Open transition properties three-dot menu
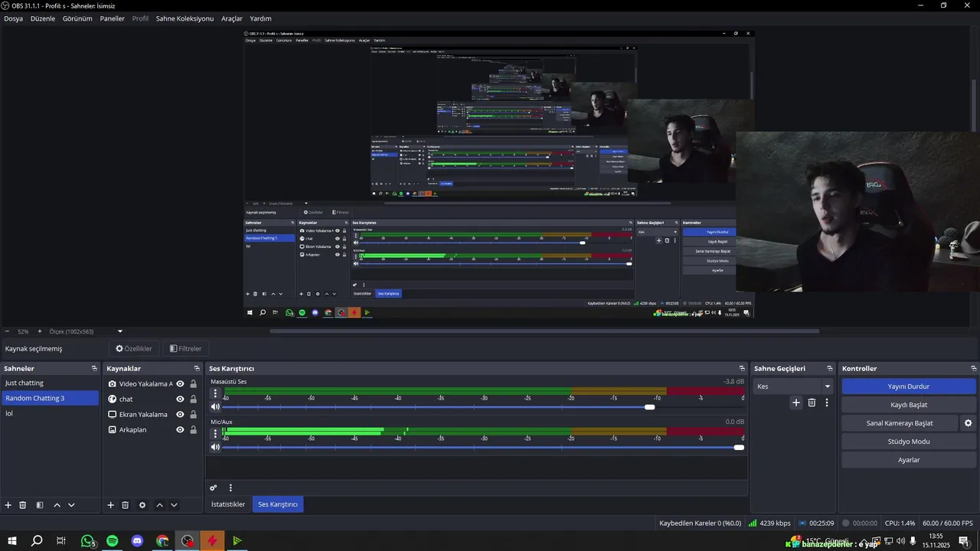 pyautogui.click(x=827, y=403)
